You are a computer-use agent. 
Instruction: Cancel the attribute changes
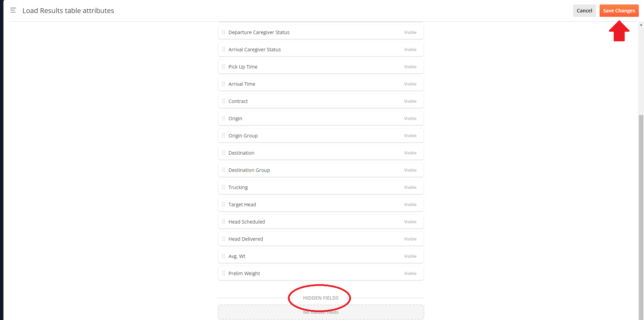584,11
